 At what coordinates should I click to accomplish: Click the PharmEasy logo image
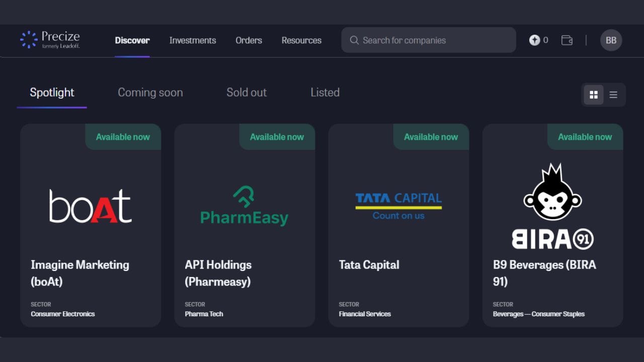[x=244, y=206]
